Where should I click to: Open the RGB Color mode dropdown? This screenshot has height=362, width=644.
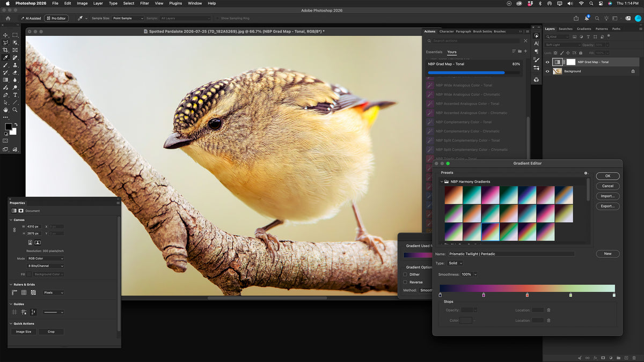pos(46,258)
